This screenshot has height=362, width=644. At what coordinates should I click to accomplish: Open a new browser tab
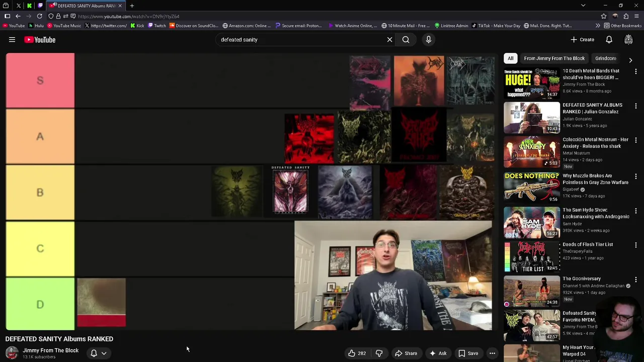point(132,6)
